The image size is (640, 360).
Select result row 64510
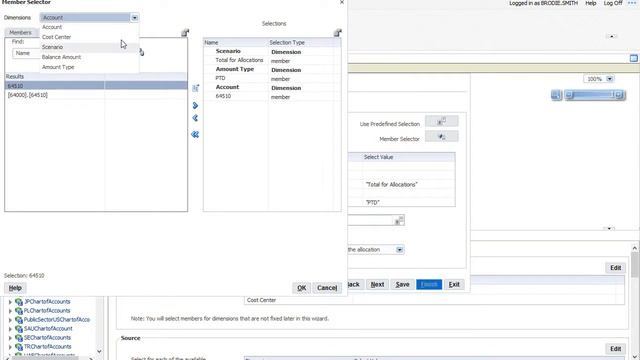point(96,86)
